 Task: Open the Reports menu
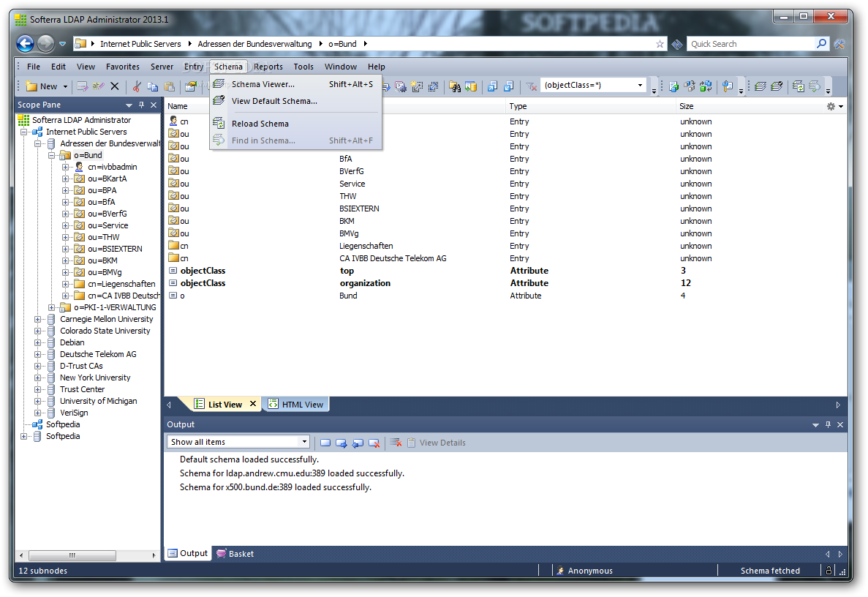point(268,67)
